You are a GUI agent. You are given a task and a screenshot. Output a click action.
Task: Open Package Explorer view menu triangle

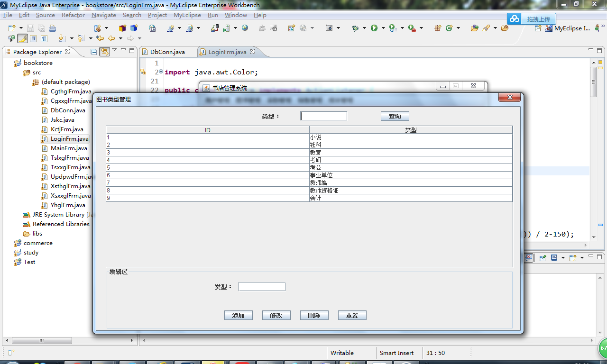pyautogui.click(x=114, y=50)
